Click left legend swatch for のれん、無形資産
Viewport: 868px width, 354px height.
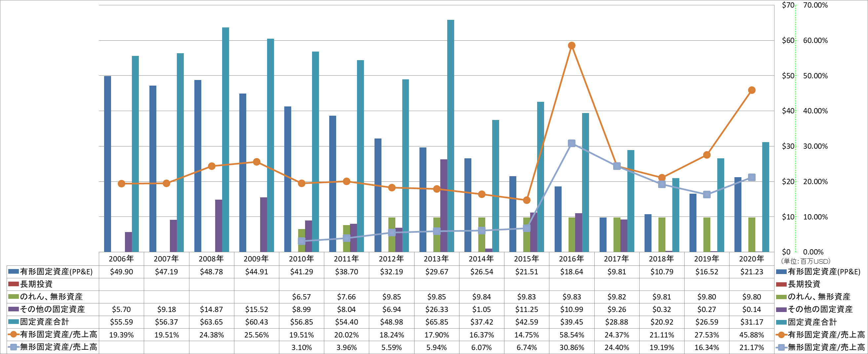click(x=13, y=297)
